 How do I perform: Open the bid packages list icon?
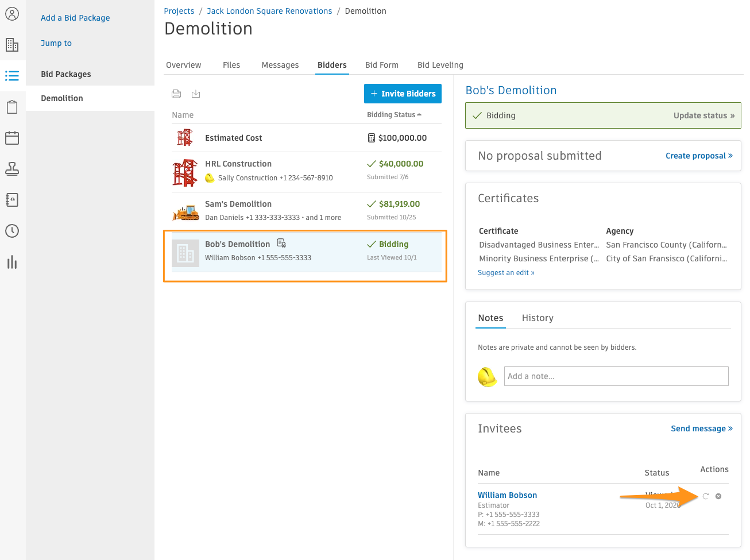(12, 75)
